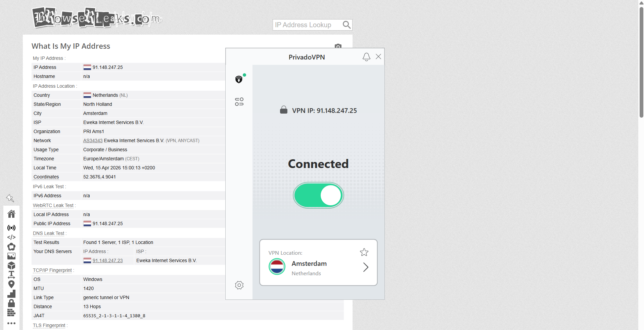Click the Amsterdam city value in the table
The width and height of the screenshot is (644, 330).
pos(95,113)
